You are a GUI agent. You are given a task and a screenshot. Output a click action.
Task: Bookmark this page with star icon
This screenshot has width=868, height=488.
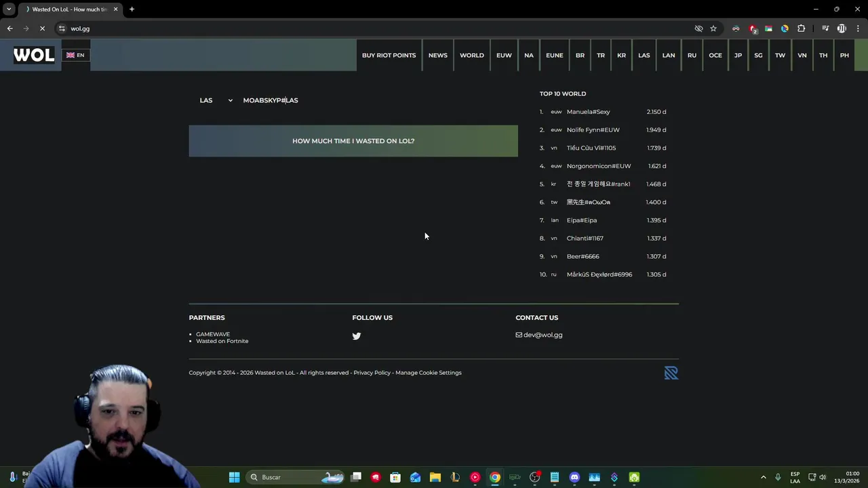point(713,28)
